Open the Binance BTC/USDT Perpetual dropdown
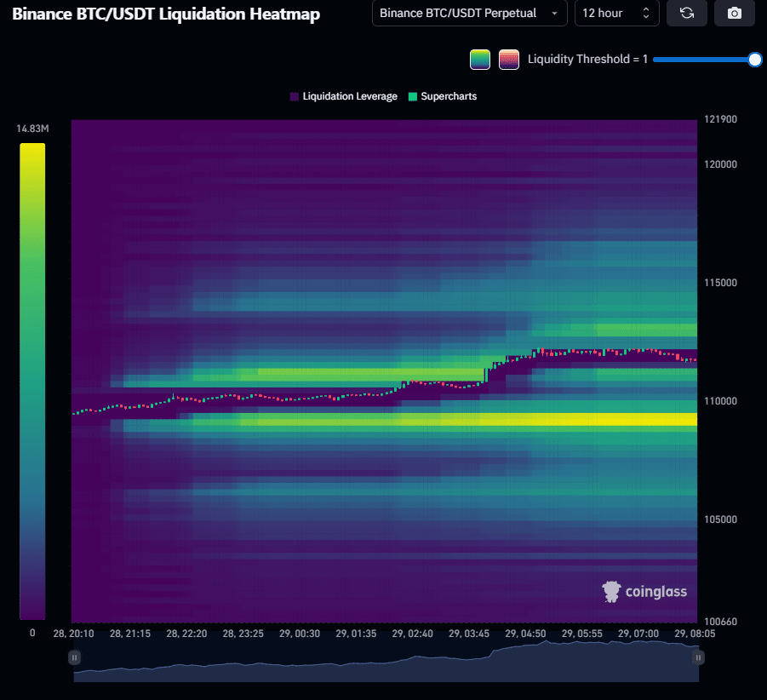 pos(470,14)
